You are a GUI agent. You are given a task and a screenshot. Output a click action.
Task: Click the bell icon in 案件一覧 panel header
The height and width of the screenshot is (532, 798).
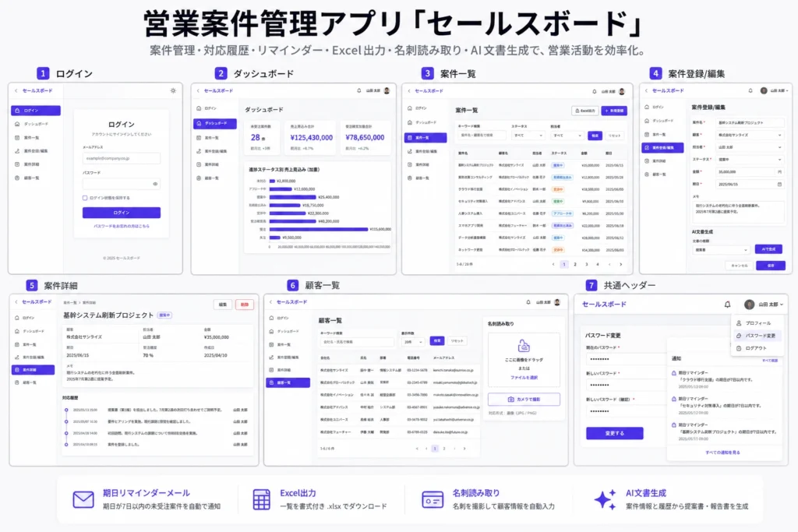coord(594,92)
